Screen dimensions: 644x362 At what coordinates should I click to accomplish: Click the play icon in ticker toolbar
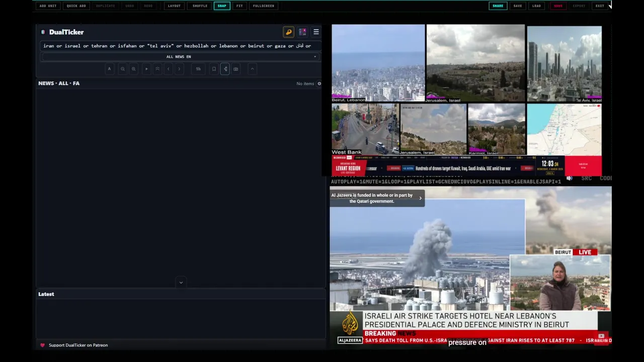(x=146, y=69)
